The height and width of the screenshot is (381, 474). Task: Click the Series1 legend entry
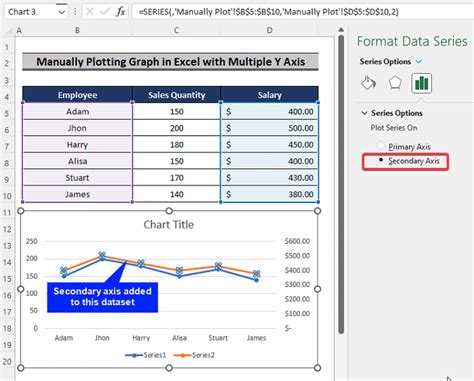pos(146,355)
